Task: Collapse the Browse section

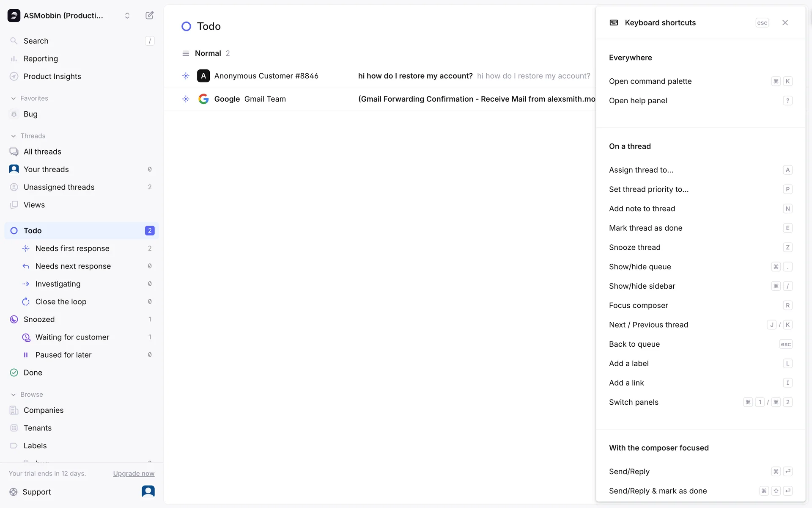Action: pos(14,395)
